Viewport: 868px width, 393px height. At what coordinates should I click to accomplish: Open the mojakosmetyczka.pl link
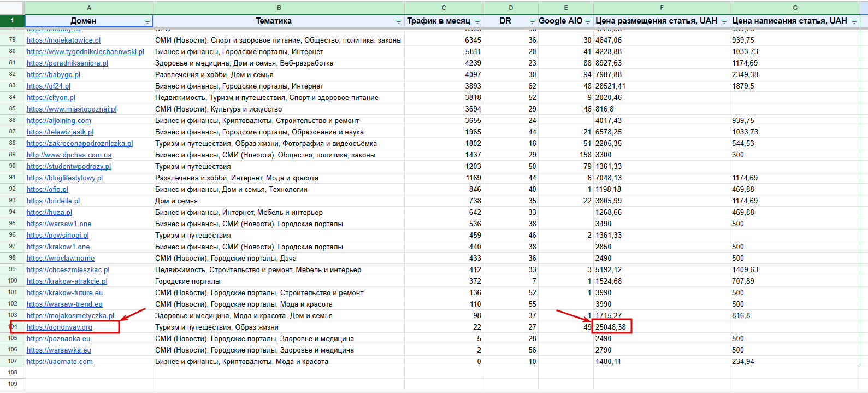pyautogui.click(x=70, y=315)
